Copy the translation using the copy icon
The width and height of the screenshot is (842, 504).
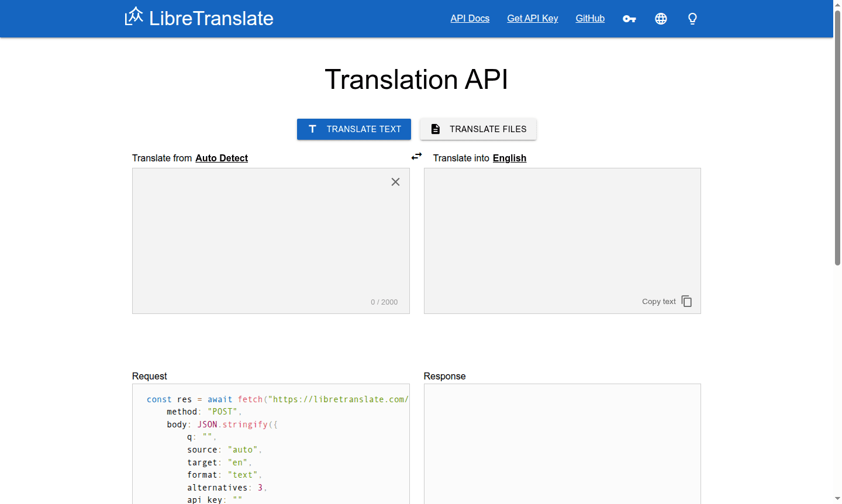686,301
